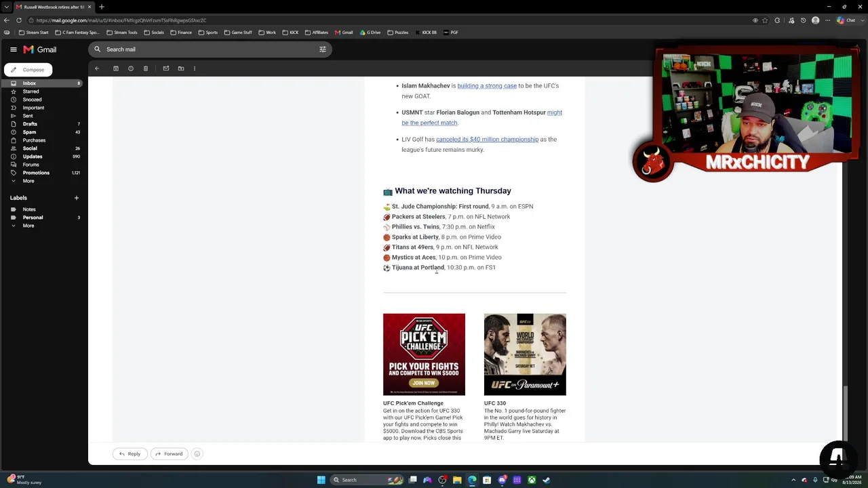This screenshot has height=488, width=868.
Task: Open Steam from the taskbar
Action: 547,480
